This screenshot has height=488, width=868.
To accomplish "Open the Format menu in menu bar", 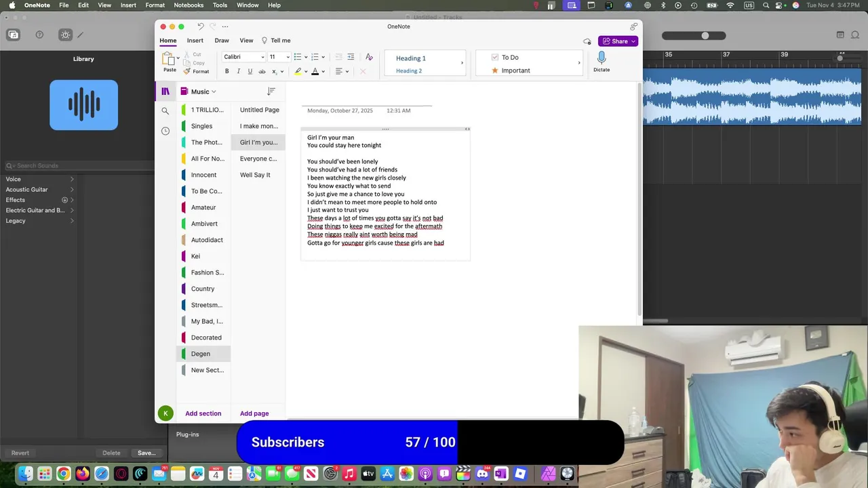I will point(155,5).
